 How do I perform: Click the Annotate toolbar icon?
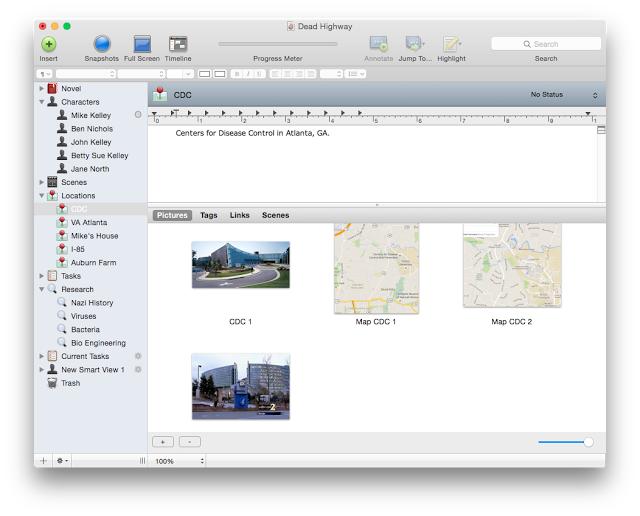[x=378, y=44]
